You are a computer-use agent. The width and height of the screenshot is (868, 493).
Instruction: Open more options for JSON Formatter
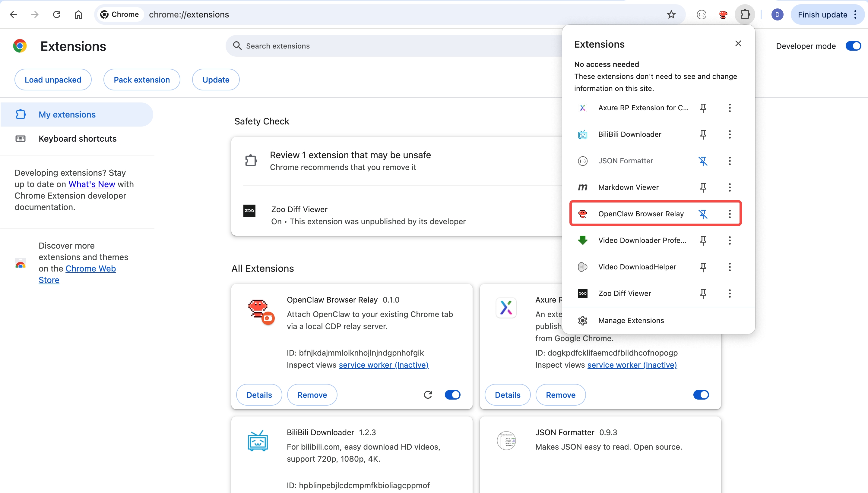730,161
